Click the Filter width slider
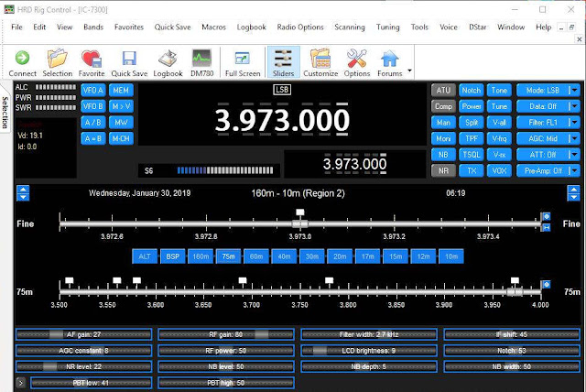This screenshot has width=586, height=392. 369,334
